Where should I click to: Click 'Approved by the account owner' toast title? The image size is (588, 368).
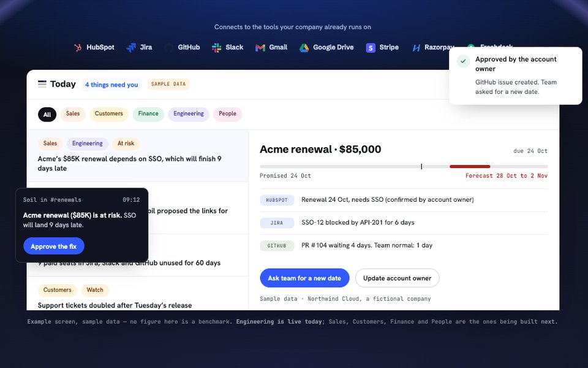click(x=516, y=64)
